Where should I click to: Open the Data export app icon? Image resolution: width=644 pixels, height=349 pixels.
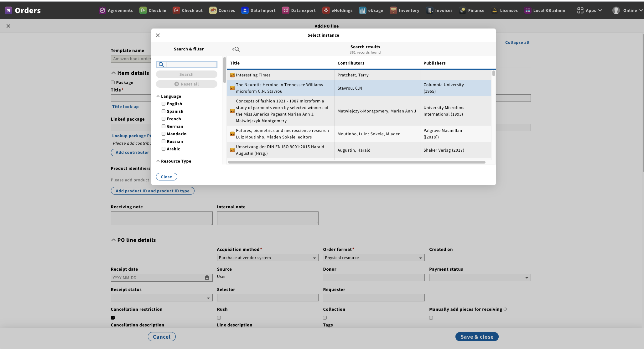click(285, 10)
